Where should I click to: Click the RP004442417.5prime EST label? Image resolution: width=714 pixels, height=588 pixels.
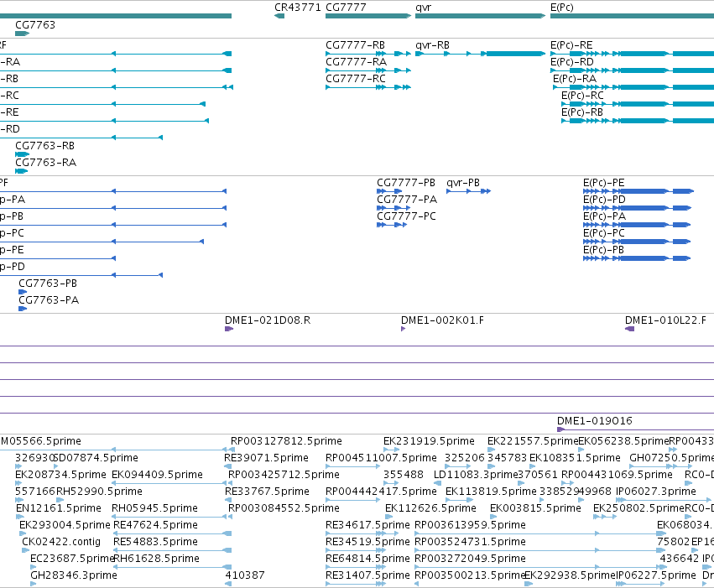[x=381, y=492]
